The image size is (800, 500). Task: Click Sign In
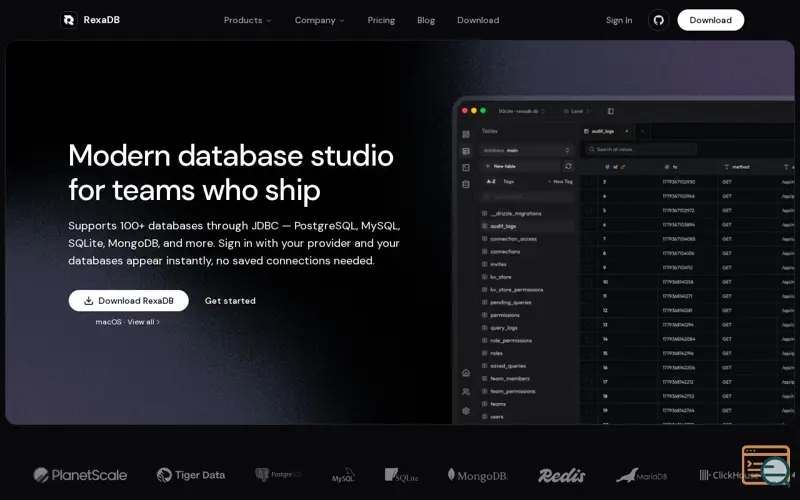pos(619,20)
